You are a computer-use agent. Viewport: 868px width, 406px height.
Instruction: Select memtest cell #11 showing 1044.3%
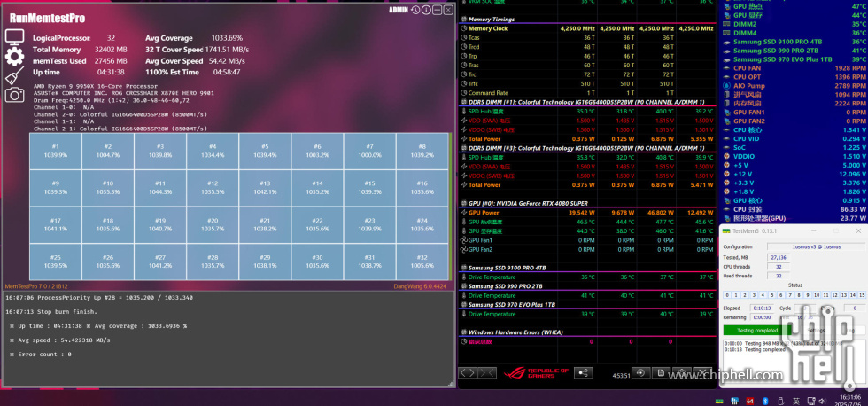point(160,188)
